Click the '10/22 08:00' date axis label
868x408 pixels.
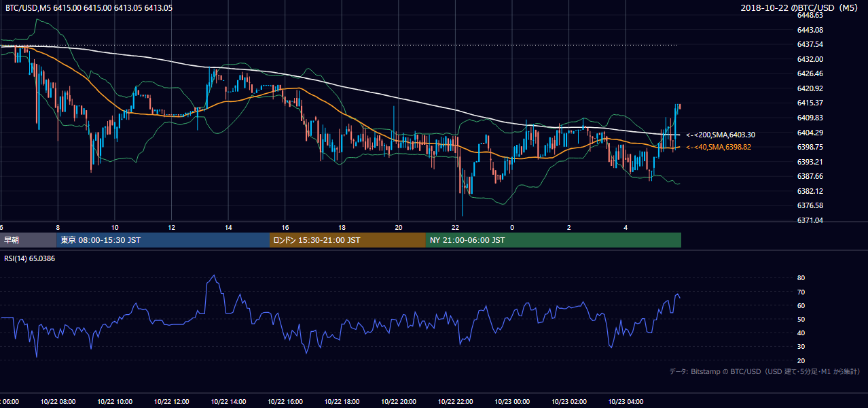58,402
